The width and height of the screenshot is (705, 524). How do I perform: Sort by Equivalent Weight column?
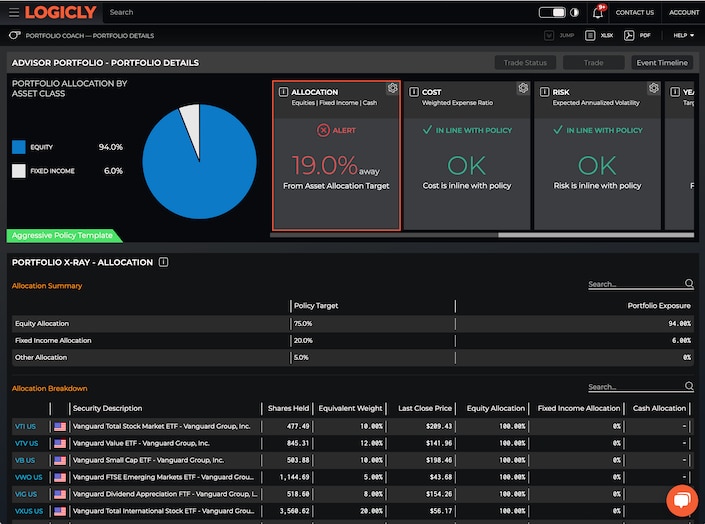click(350, 408)
